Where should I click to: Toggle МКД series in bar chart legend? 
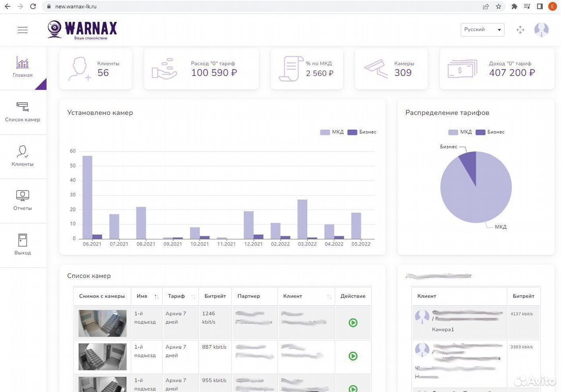tap(332, 132)
